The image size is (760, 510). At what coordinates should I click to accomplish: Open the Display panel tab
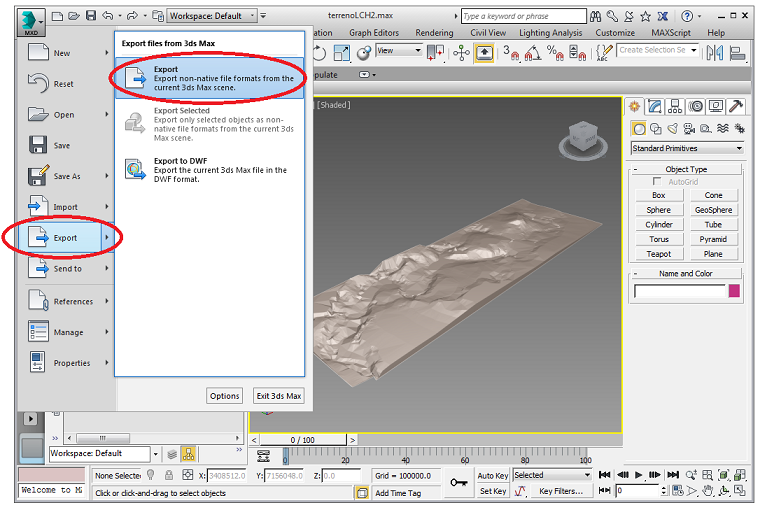(x=716, y=106)
